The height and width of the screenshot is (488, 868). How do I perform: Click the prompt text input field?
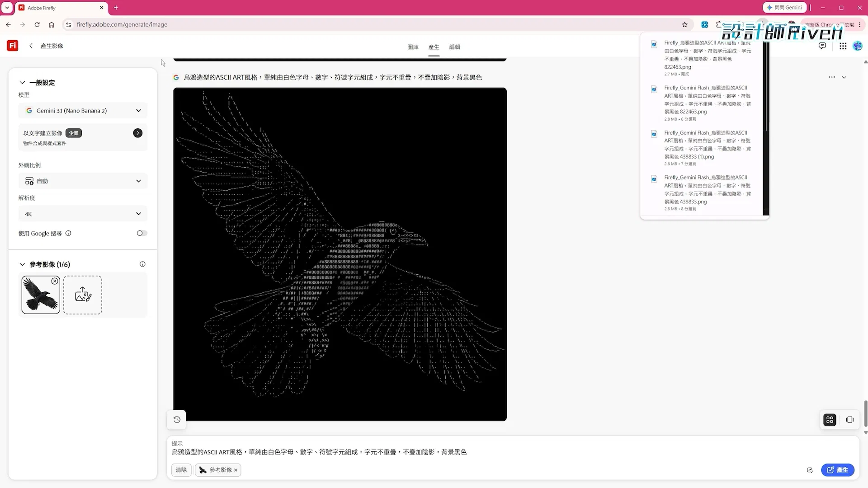(513, 452)
